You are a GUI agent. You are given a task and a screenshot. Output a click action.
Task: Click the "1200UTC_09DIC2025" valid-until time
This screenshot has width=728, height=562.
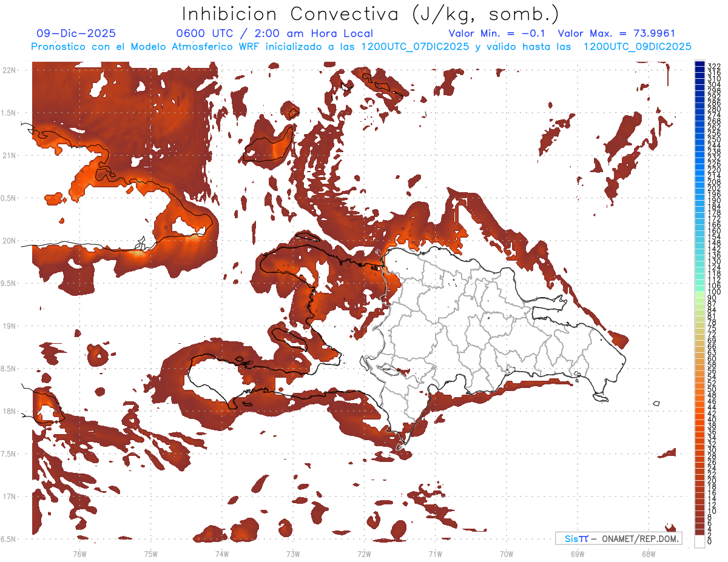pos(637,47)
